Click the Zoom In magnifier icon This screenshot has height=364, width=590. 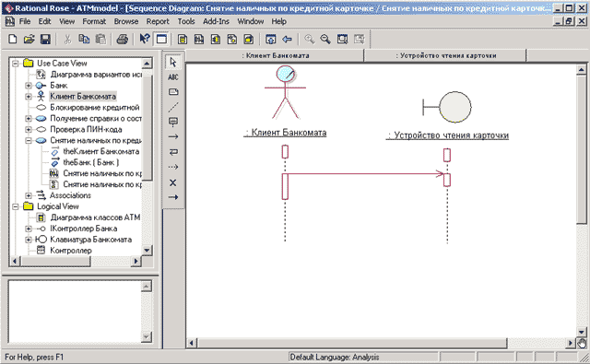310,39
